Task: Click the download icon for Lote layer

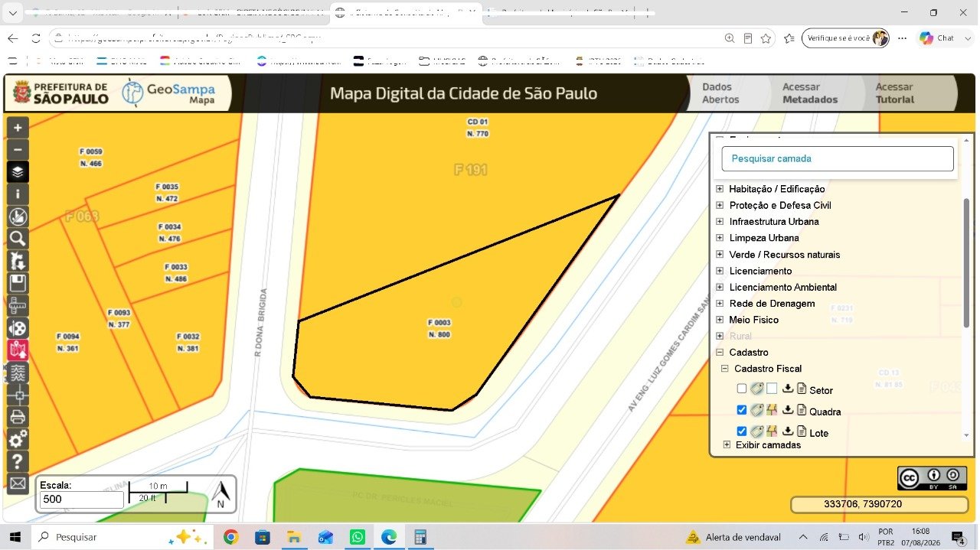Action: [x=787, y=431]
